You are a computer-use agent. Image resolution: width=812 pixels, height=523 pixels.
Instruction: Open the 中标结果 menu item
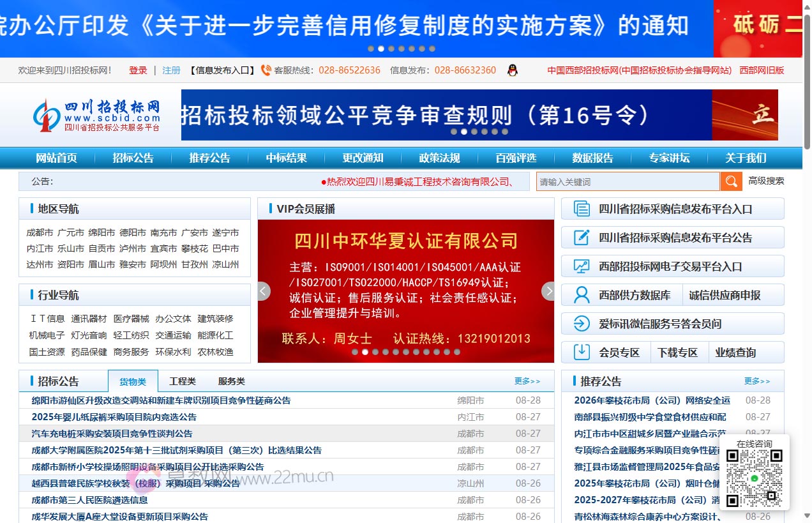tap(285, 158)
